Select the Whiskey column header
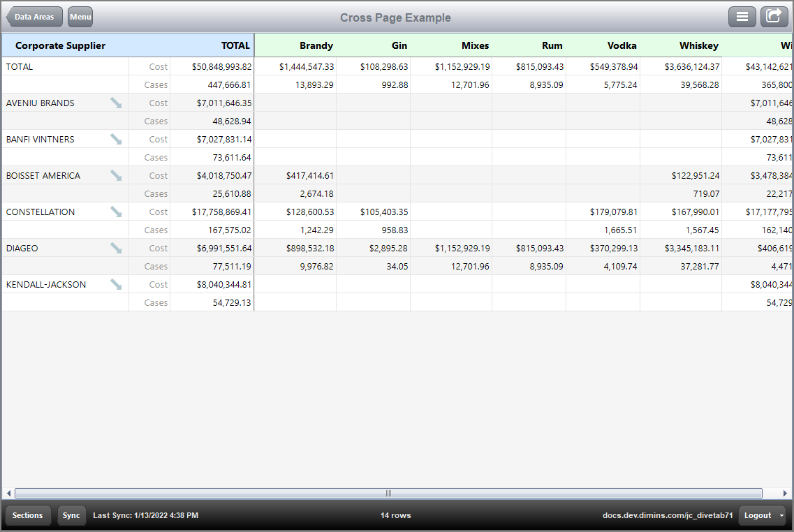This screenshot has height=532, width=794. tap(698, 45)
